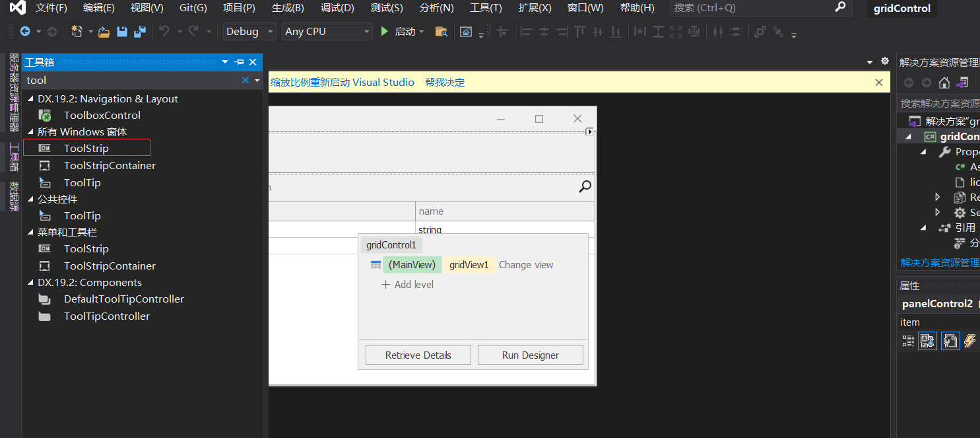The height and width of the screenshot is (438, 980).
Task: Open the Git(G) menu
Action: (x=193, y=8)
